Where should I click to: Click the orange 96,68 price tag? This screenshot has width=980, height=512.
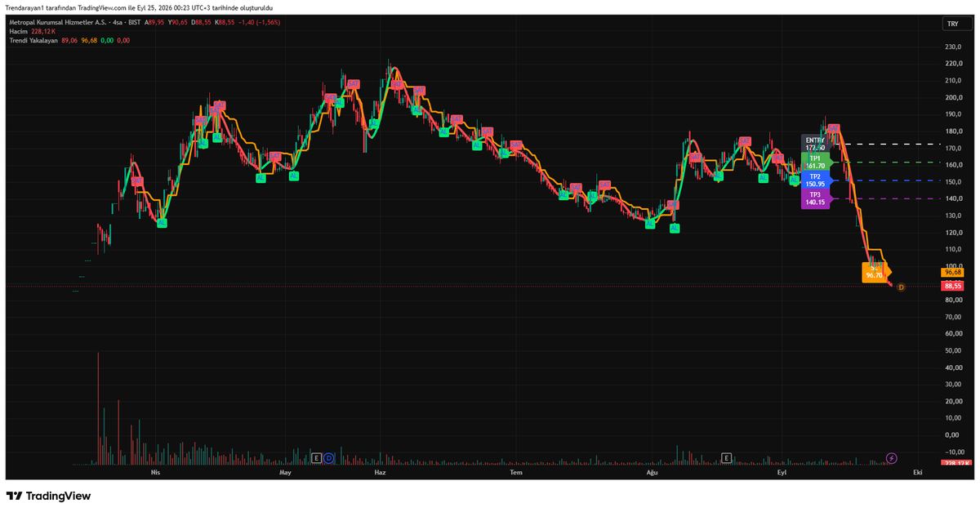coord(952,272)
